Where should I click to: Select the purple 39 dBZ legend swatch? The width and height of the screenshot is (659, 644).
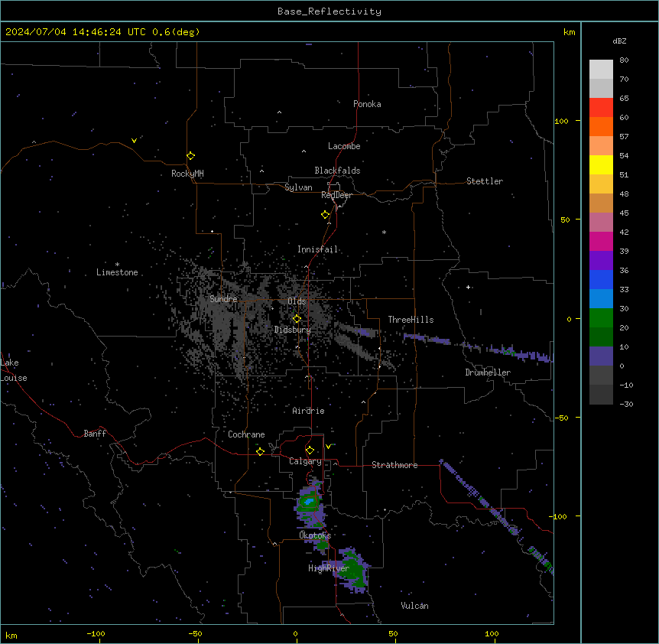click(x=601, y=261)
